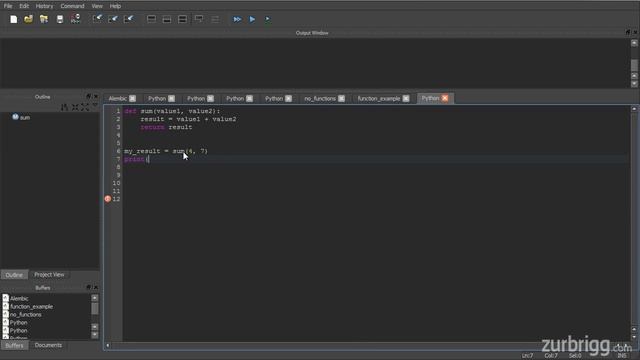Float the Output Window panel

[x=628, y=32]
